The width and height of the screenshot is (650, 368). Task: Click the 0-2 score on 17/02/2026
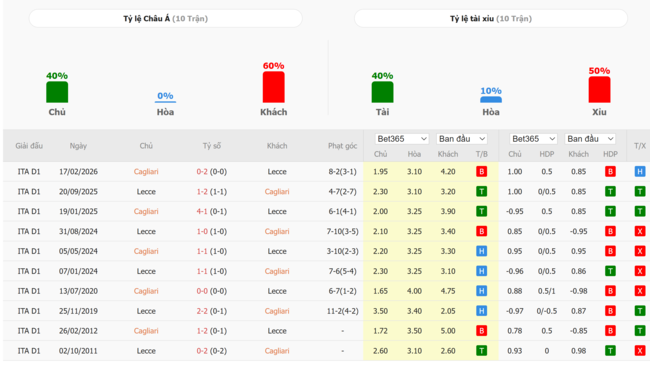pyautogui.click(x=202, y=172)
